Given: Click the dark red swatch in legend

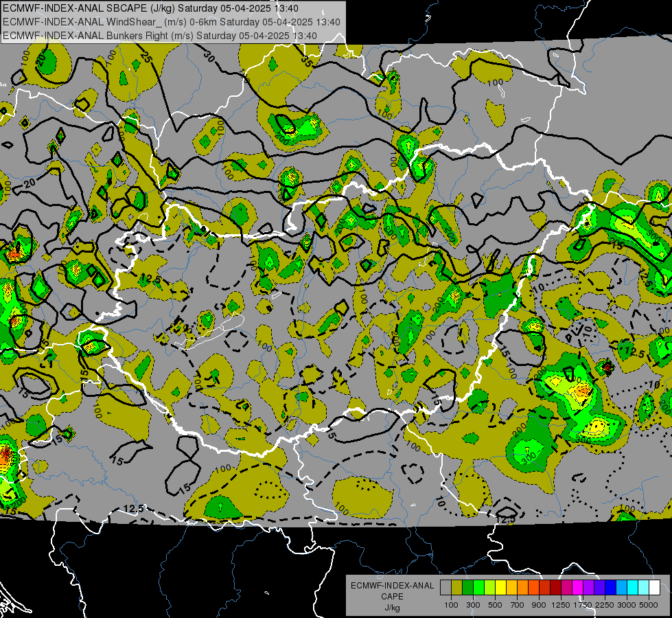Looking at the screenshot, I should tap(556, 587).
